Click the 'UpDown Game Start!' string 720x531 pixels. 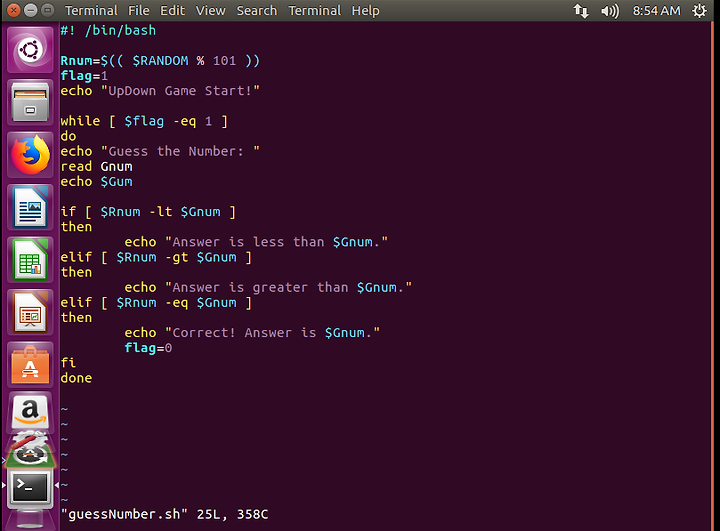click(x=180, y=91)
